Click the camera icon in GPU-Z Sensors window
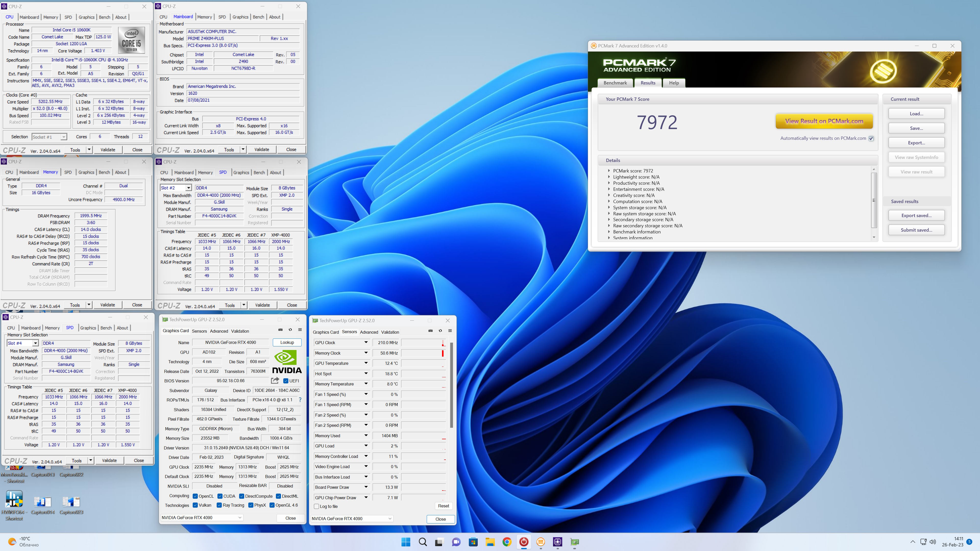Viewport: 980px width, 551px height. coord(430,331)
